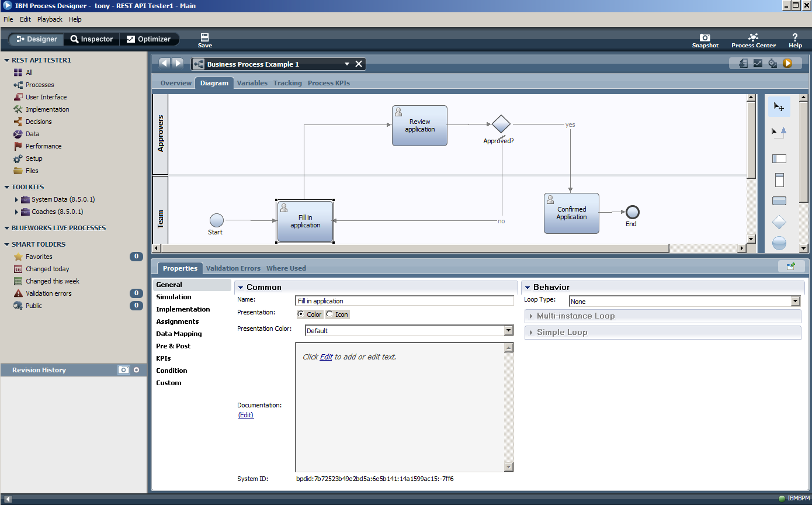The image size is (812, 505).
Task: Switch to the Process KPIs tab
Action: click(329, 83)
